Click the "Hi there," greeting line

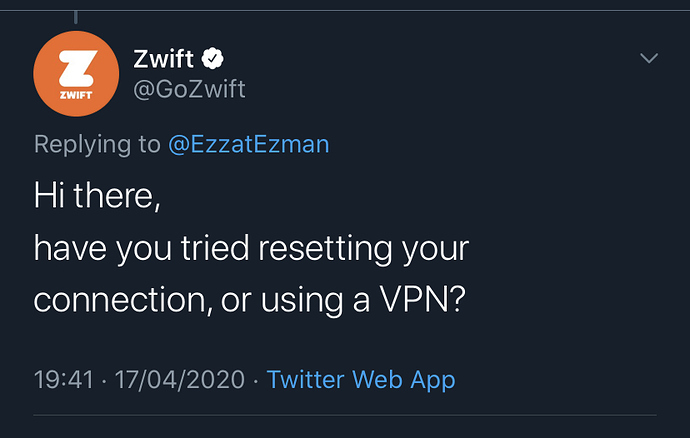97,195
